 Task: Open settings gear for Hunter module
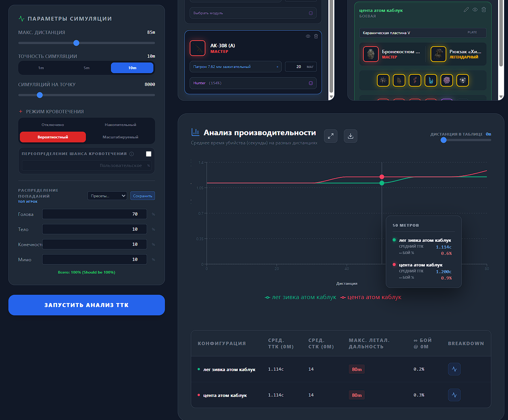click(x=311, y=83)
